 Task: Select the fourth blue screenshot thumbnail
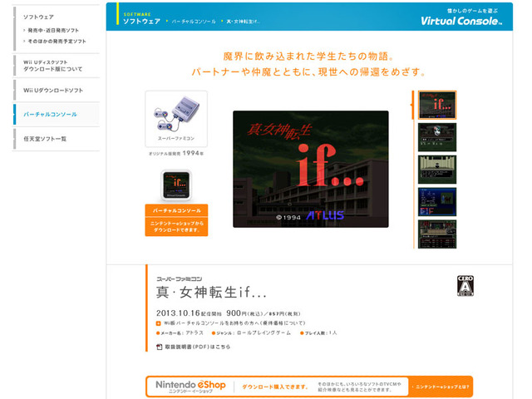[x=436, y=201]
